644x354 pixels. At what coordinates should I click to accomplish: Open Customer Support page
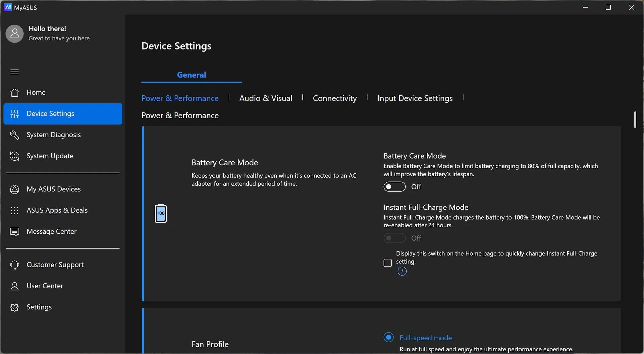pos(63,265)
